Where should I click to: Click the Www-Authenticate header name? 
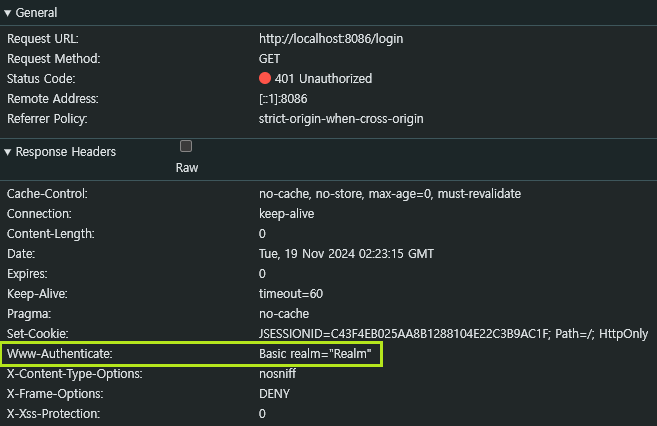[x=59, y=354]
